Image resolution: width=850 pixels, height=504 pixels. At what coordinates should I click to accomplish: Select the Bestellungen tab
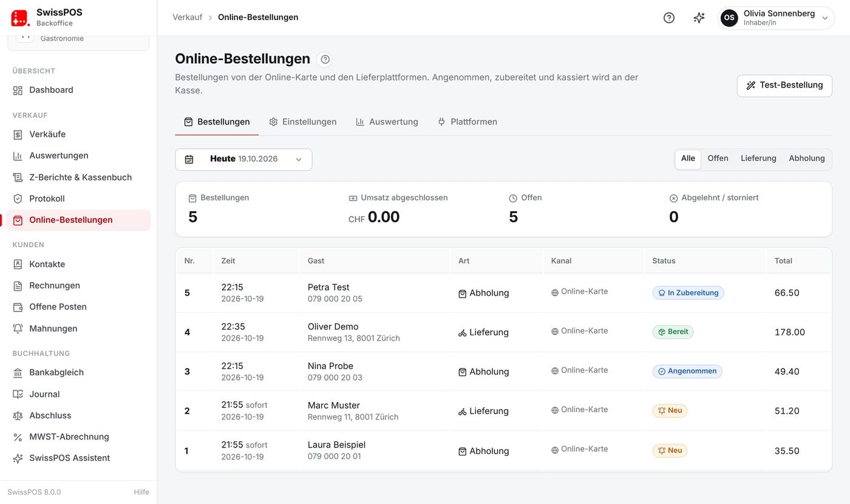[217, 122]
